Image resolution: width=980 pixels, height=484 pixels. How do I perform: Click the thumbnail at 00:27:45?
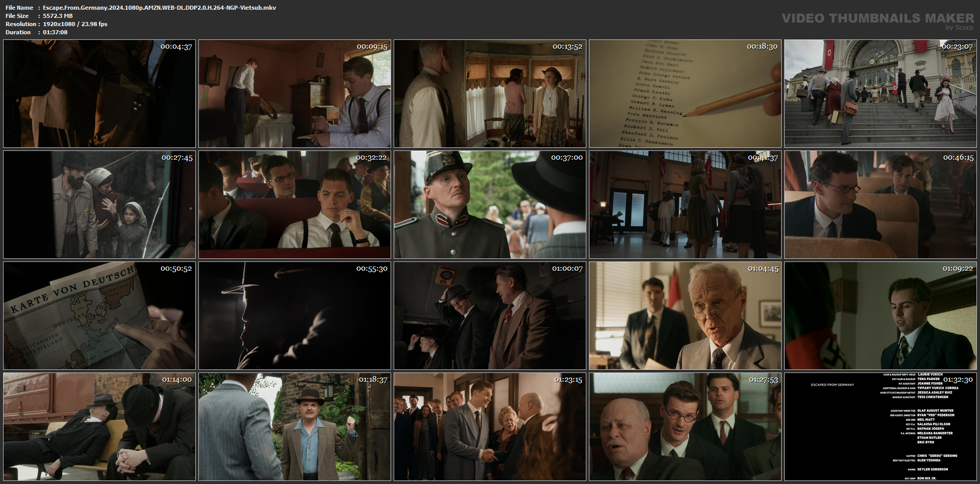click(x=100, y=205)
